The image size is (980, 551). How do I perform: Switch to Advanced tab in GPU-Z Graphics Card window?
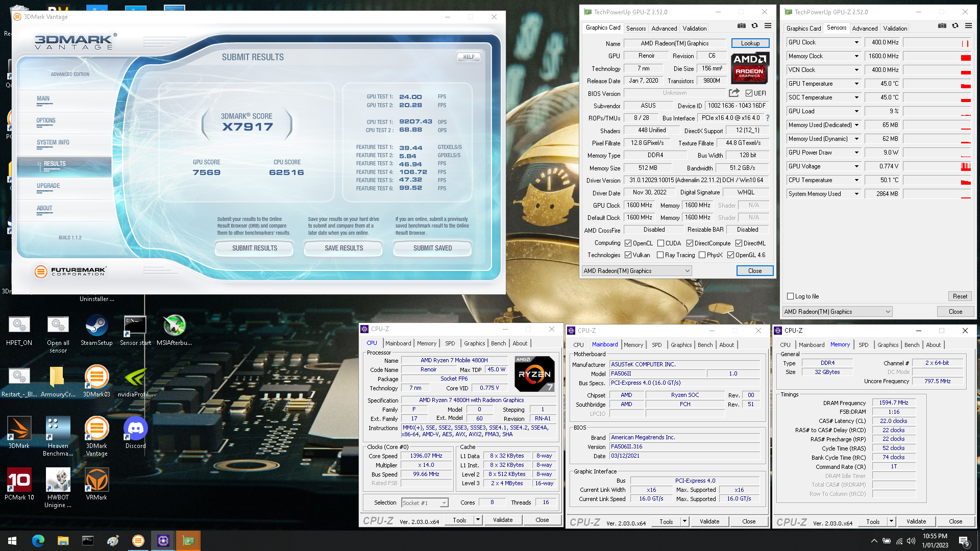(x=664, y=29)
